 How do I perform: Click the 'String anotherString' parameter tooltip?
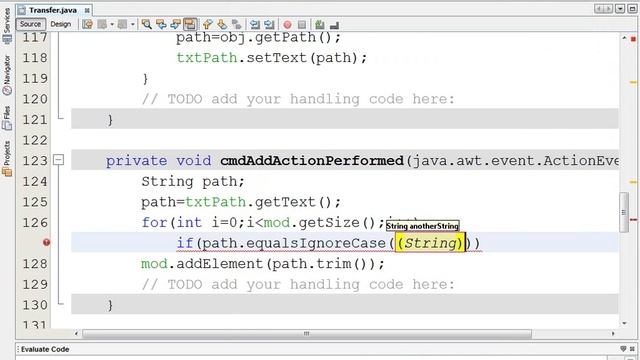[x=422, y=226]
